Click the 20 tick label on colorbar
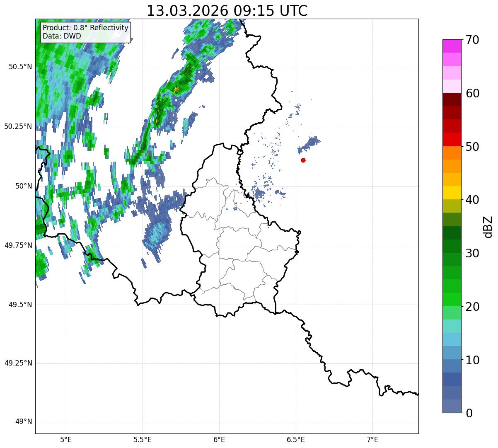This screenshot has height=448, width=498. [x=473, y=307]
